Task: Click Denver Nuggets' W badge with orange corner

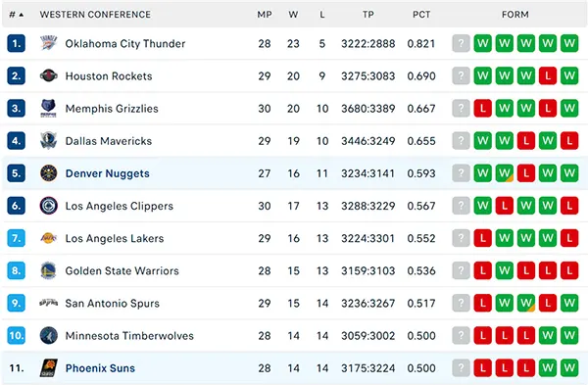Action: click(x=505, y=173)
